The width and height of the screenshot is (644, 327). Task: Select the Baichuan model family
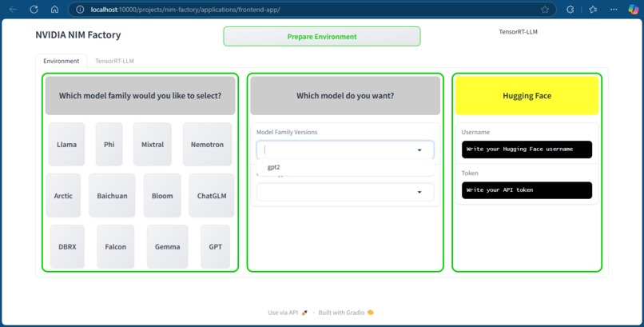pos(112,196)
